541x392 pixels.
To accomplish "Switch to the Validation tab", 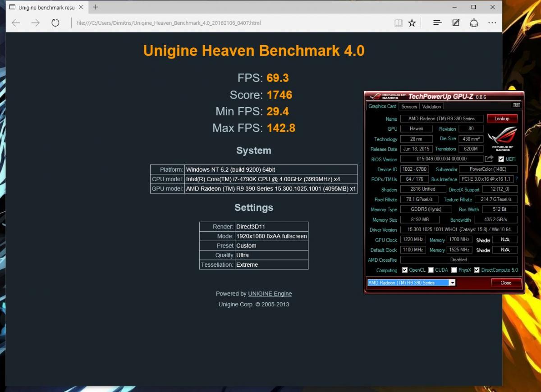I will tap(431, 107).
